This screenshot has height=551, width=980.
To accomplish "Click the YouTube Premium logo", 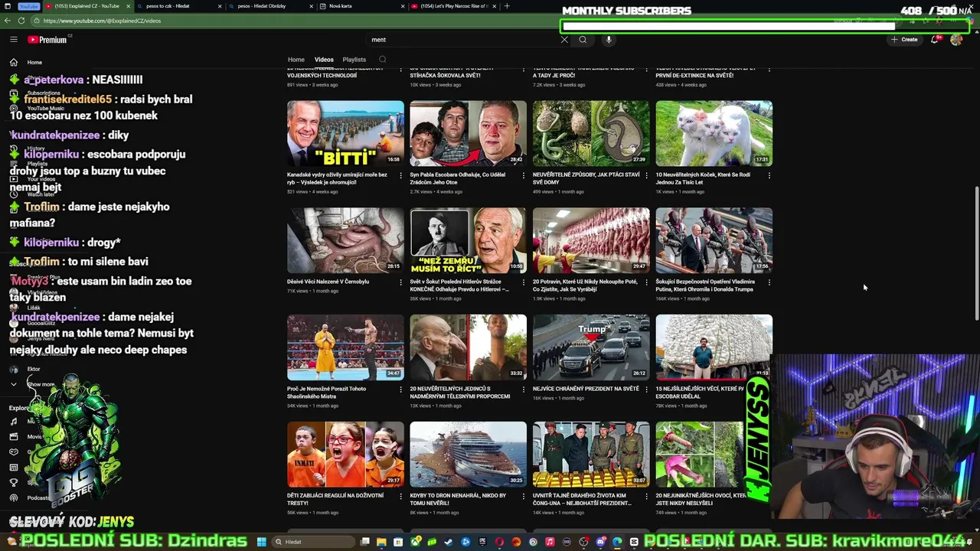I will pos(51,39).
